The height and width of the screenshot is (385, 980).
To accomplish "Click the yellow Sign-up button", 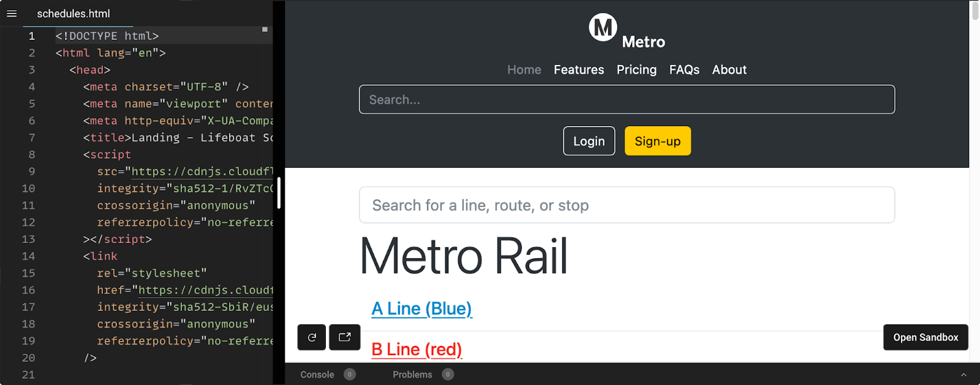I will 658,141.
